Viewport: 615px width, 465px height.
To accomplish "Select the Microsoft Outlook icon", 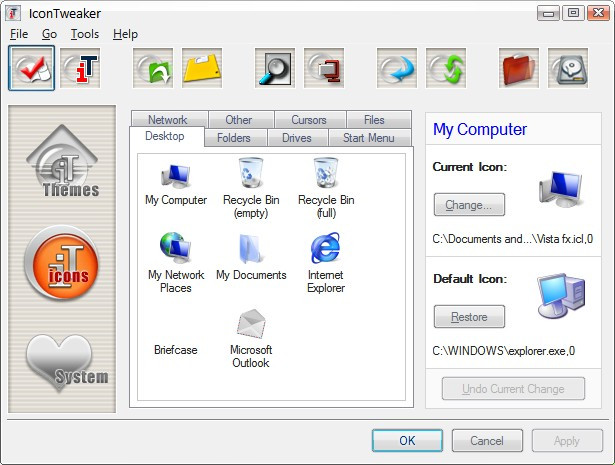I will tap(251, 339).
